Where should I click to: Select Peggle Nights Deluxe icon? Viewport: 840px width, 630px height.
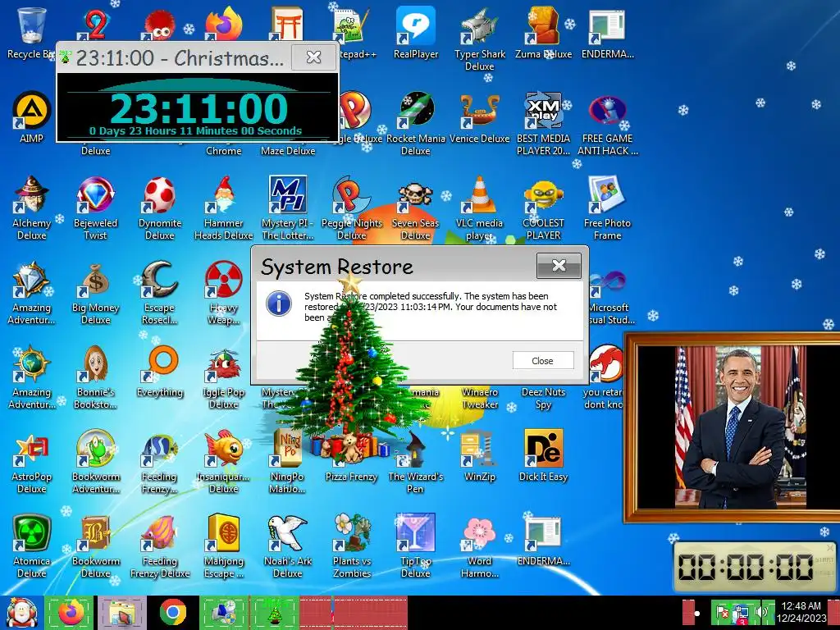(x=351, y=208)
